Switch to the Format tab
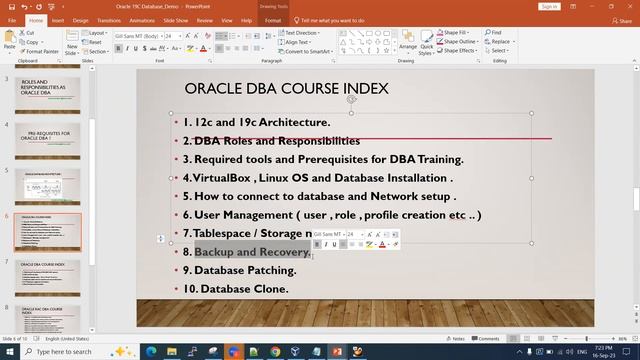Screen dimensions: 640x360 (273, 20)
